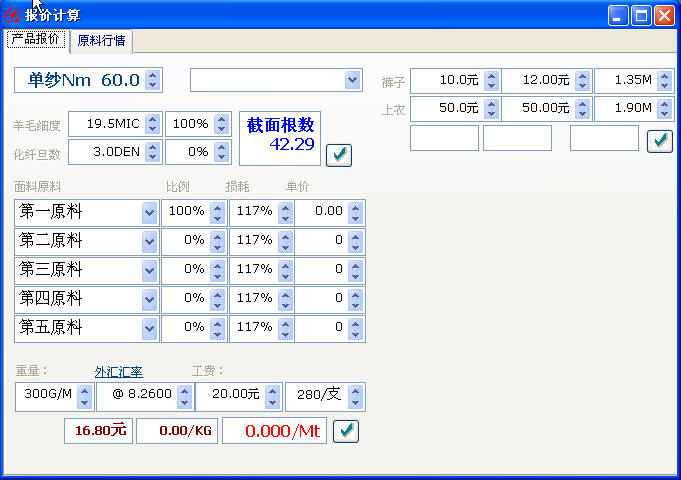Maximize the 报价计算 window

pos(641,16)
